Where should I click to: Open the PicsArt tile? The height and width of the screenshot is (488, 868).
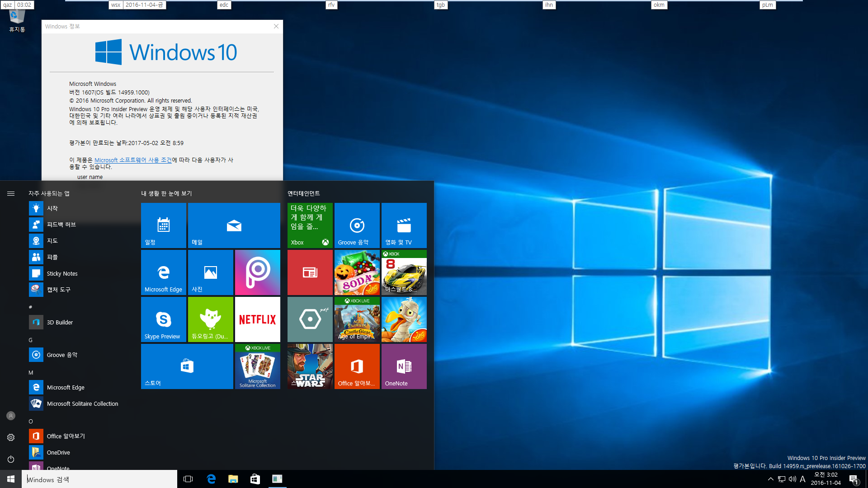pyautogui.click(x=258, y=272)
